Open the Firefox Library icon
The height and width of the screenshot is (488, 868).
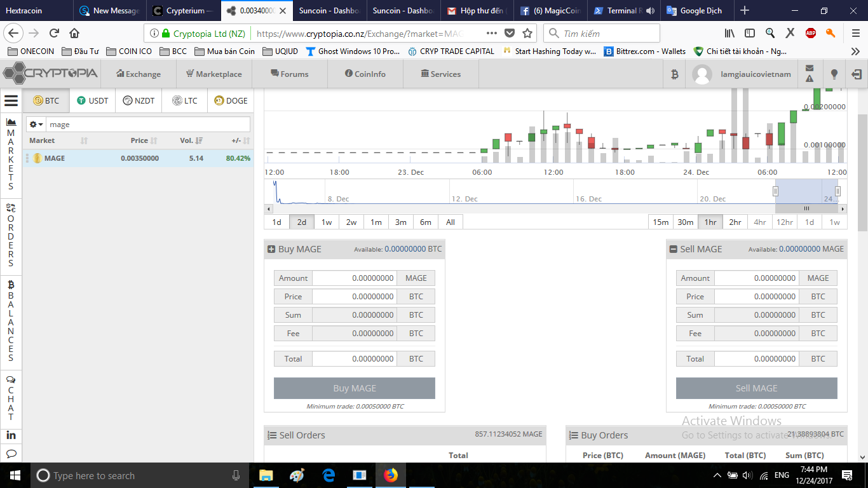click(x=729, y=33)
